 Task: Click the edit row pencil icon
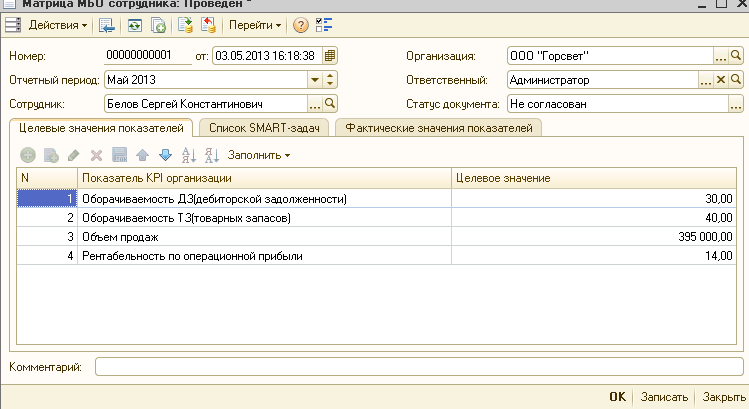click(73, 155)
